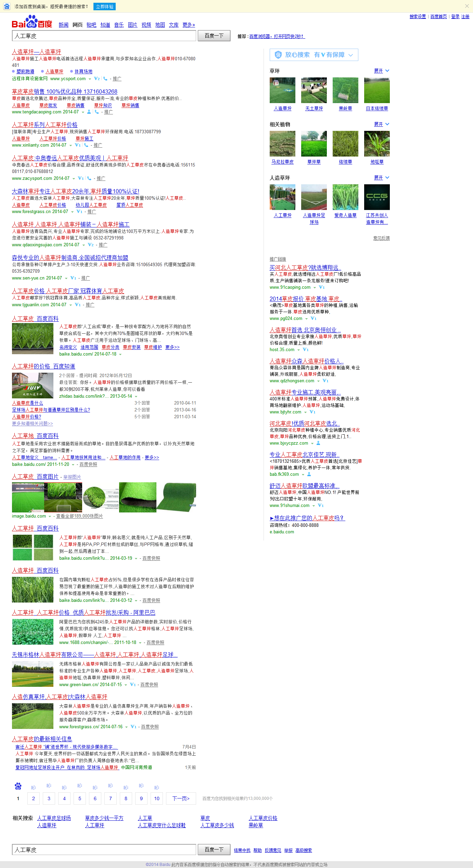Click the 立即体验 button
Screen dimensions: 473x868
tap(105, 7)
